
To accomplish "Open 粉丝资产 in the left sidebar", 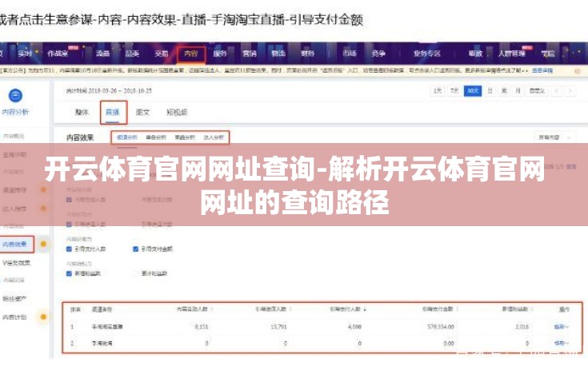I will click(14, 298).
